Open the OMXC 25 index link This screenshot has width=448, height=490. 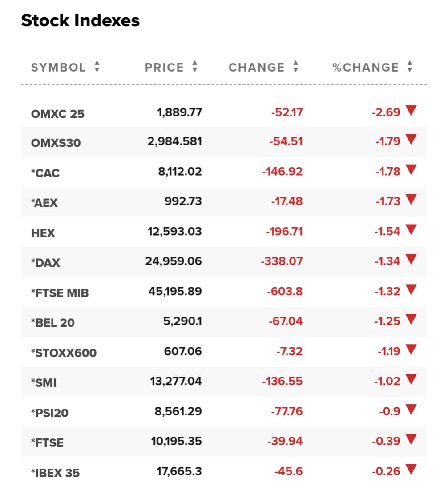tap(57, 114)
